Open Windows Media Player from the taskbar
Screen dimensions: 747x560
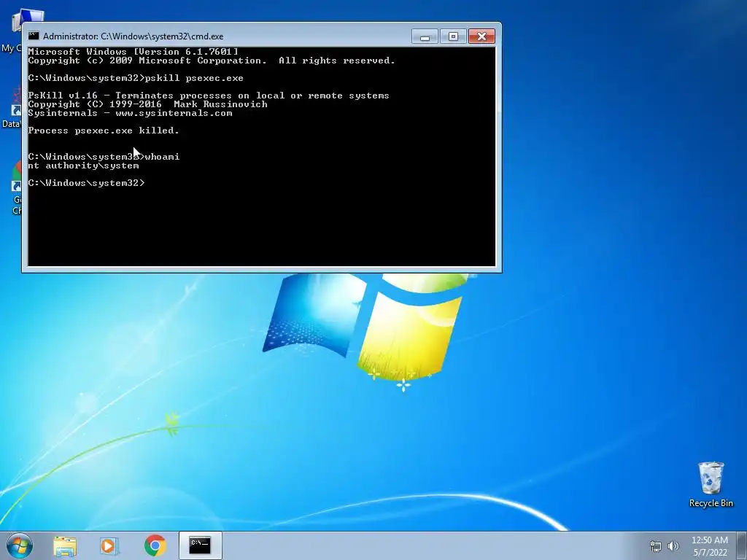click(x=109, y=545)
